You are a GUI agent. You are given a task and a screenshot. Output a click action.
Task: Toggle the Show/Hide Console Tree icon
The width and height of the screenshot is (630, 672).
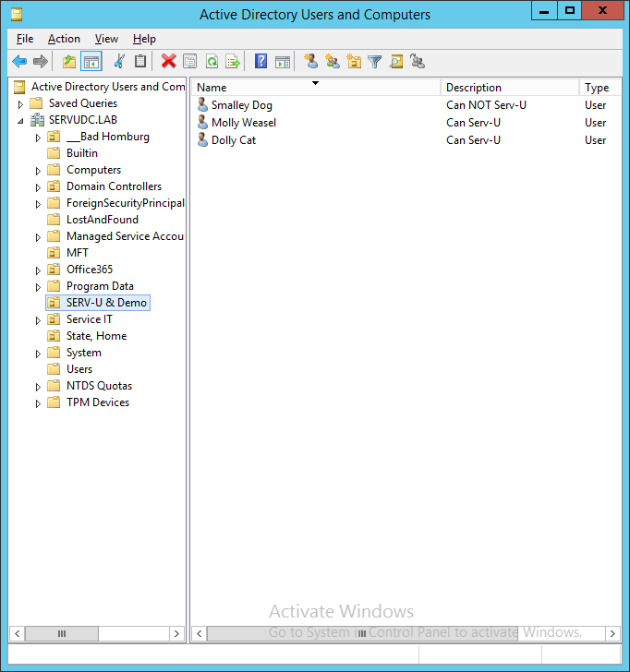coord(91,62)
